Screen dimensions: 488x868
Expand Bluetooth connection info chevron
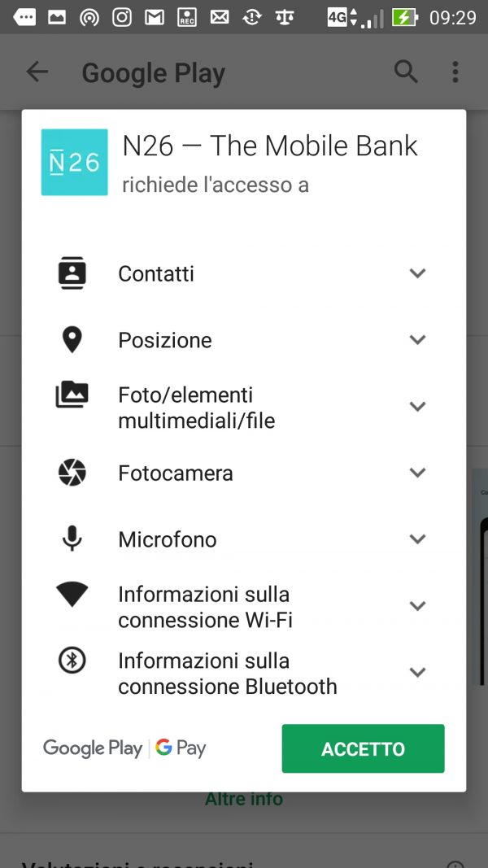tap(417, 673)
